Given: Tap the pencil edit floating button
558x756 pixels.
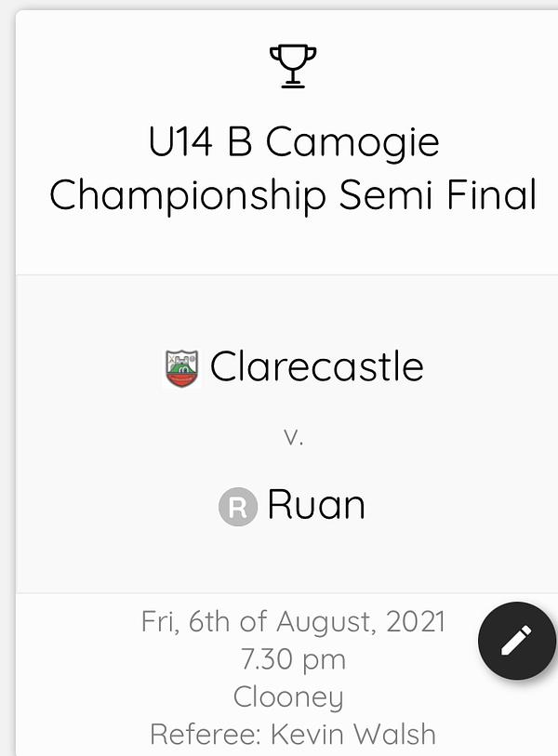Looking at the screenshot, I should point(516,641).
